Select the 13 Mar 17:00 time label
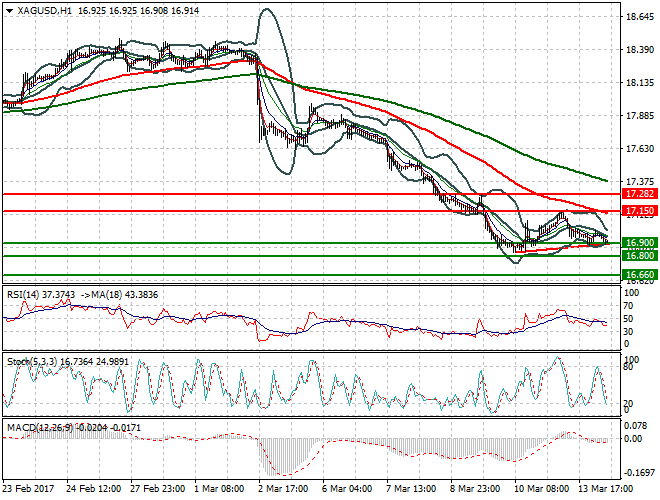 point(605,489)
